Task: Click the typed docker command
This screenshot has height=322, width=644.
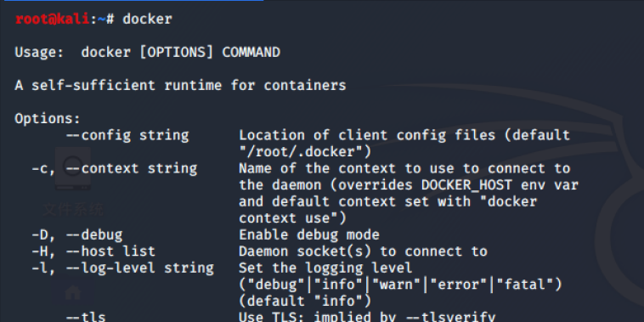Action: point(147,19)
